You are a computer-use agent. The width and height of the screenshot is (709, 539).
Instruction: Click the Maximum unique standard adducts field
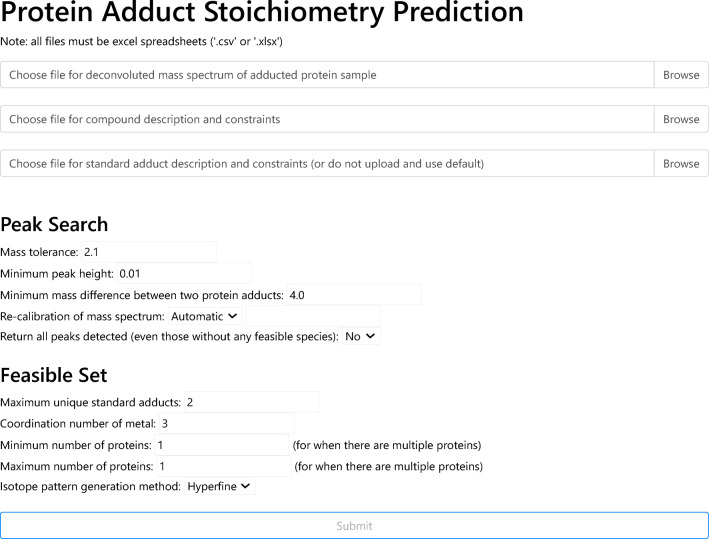click(x=250, y=402)
